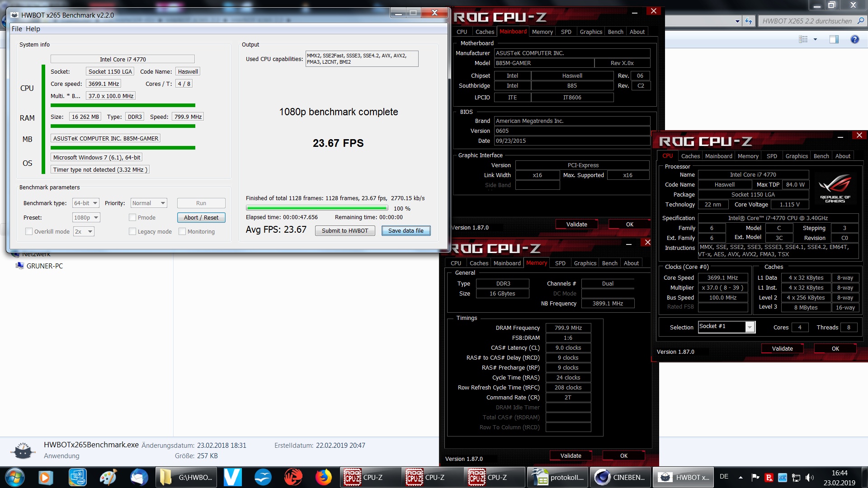This screenshot has height=488, width=868.
Task: Switch to Cinebench taskbar button
Action: tap(620, 477)
